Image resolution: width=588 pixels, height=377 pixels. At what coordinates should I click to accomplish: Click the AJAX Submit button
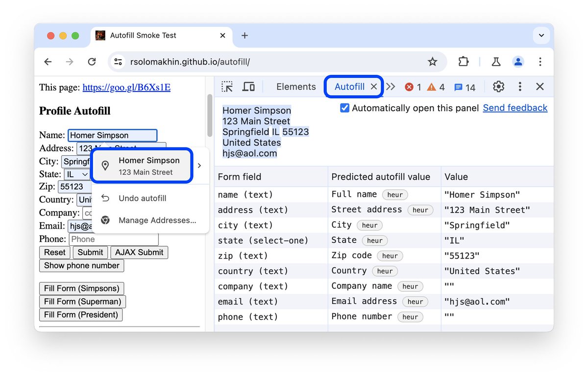click(140, 253)
